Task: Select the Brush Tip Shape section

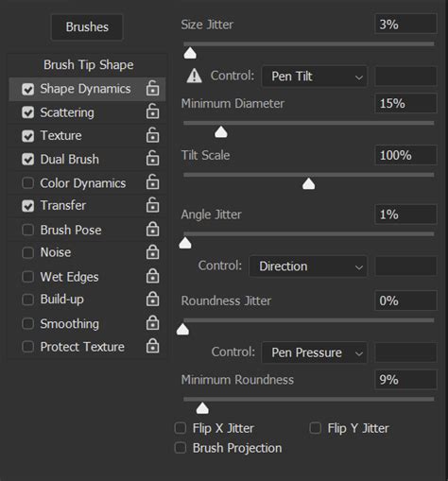Action: (x=88, y=65)
